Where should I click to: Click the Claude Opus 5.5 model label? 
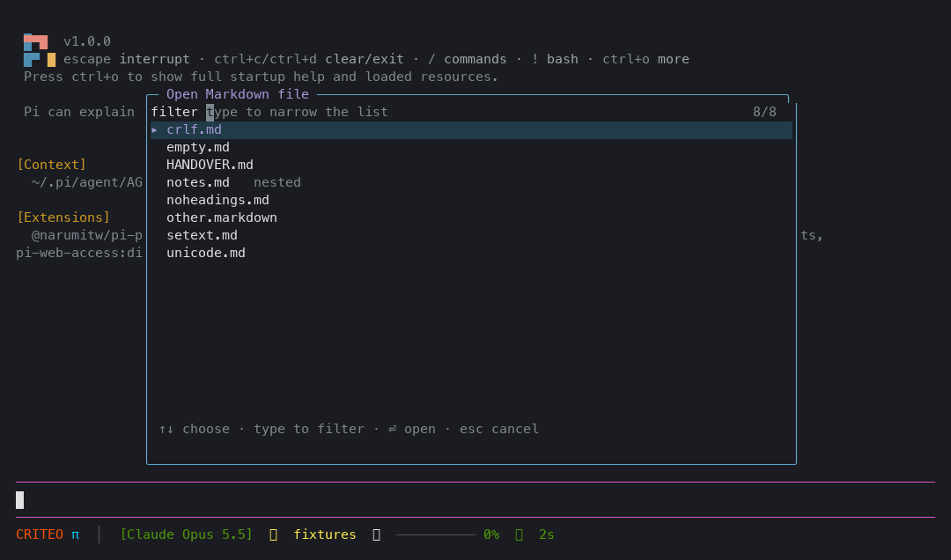click(x=186, y=534)
